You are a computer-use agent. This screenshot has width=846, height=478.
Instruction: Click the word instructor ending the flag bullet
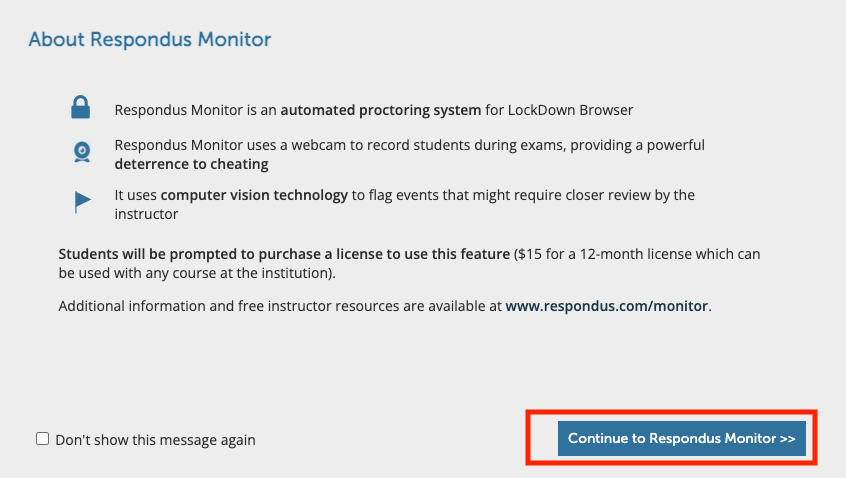[146, 214]
